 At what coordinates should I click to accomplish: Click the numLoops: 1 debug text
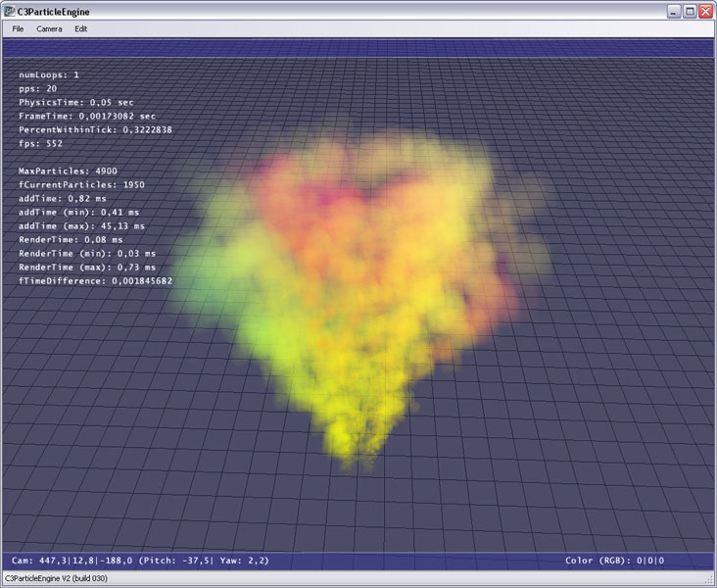coord(49,74)
